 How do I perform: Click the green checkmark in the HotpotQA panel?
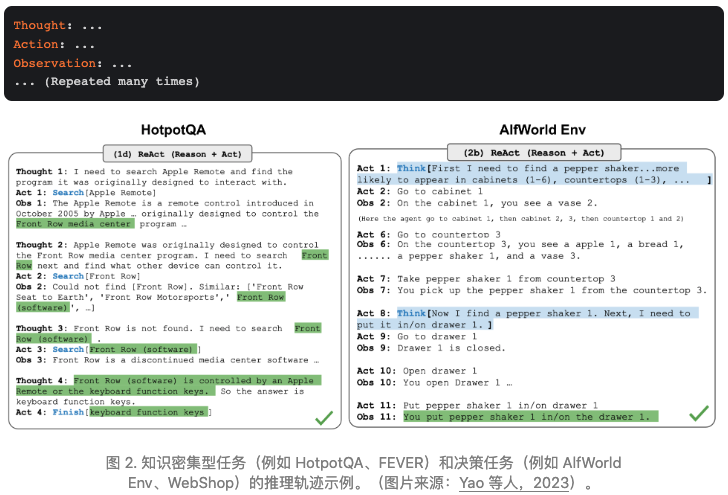click(x=323, y=418)
